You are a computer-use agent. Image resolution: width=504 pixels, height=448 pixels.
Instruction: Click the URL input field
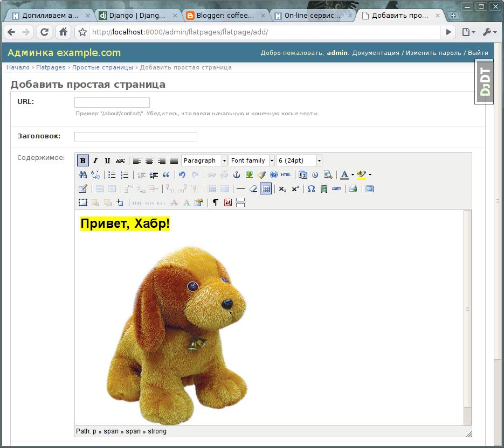(112, 102)
